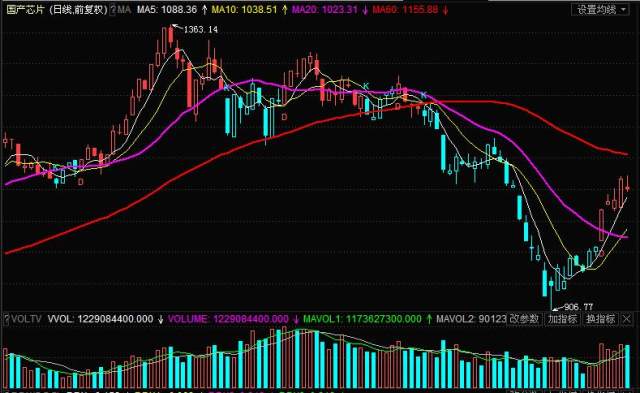Screen dimensions: 640x393
Task: Select the MA60 down arrow indicator
Action: point(445,10)
